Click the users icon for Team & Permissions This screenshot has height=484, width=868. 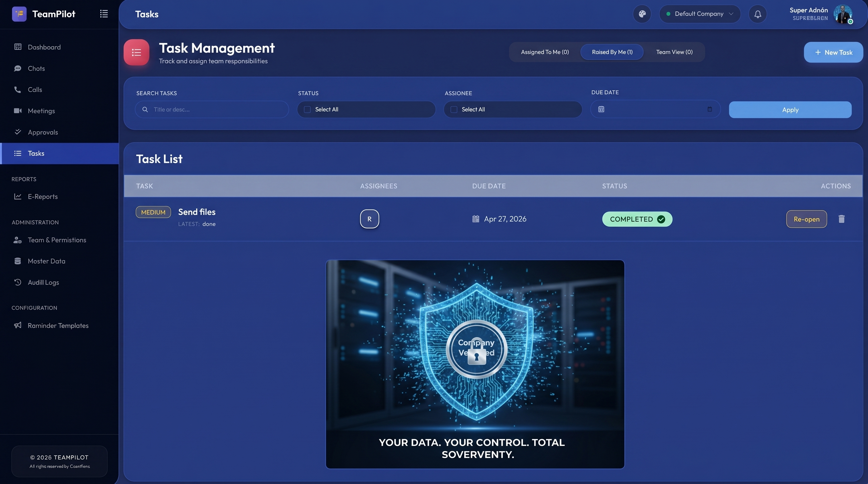(18, 240)
